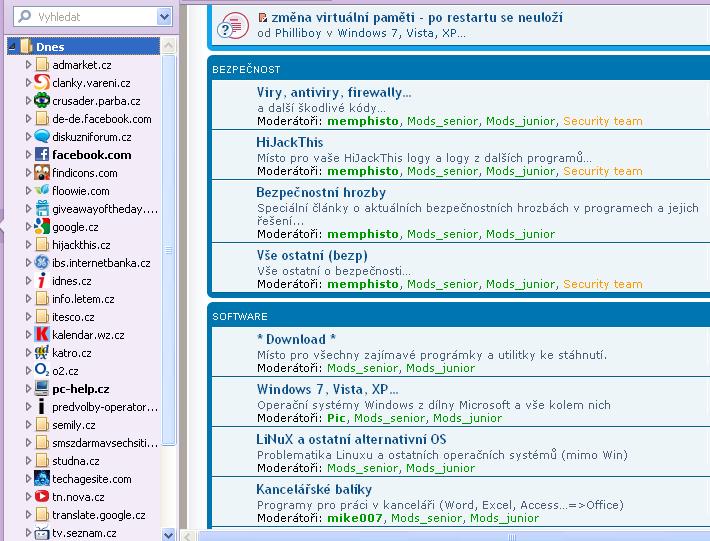Screen dimensions: 710x541
Task: Click the pc-help.cz computer icon
Action: tap(42, 389)
